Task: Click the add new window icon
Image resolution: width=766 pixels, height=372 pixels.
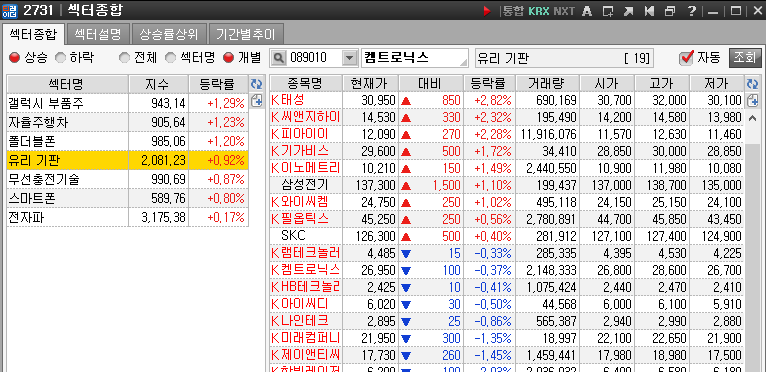Action: 608,11
